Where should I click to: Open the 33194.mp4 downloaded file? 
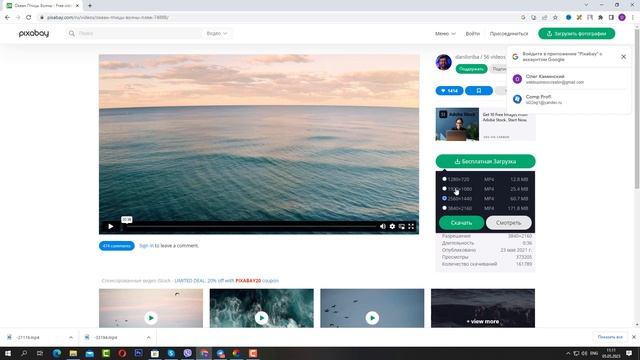pyautogui.click(x=106, y=338)
